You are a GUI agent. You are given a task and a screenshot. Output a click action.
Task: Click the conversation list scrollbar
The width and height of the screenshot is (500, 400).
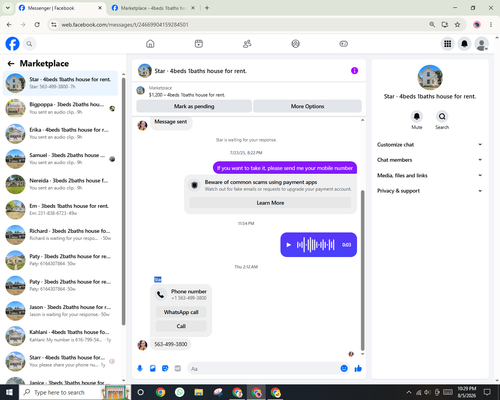tap(123, 200)
